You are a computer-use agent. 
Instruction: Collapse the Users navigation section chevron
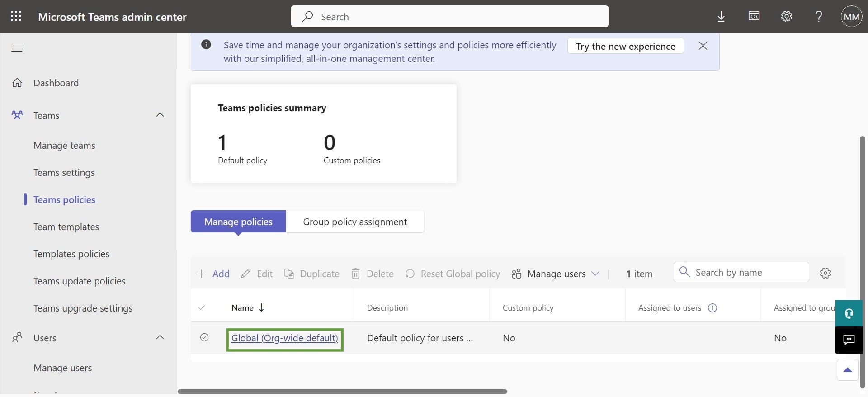point(160,337)
